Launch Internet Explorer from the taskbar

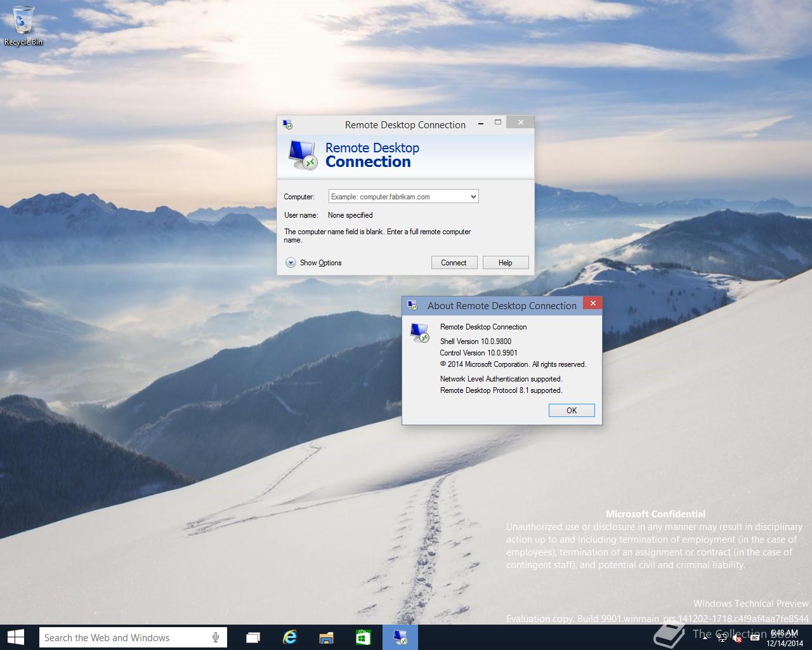point(290,637)
